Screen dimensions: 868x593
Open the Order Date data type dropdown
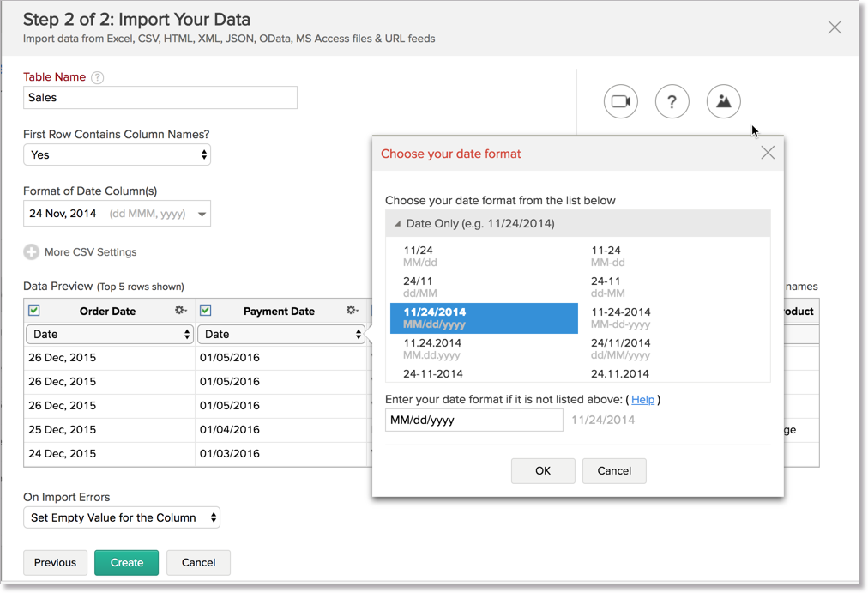[109, 335]
